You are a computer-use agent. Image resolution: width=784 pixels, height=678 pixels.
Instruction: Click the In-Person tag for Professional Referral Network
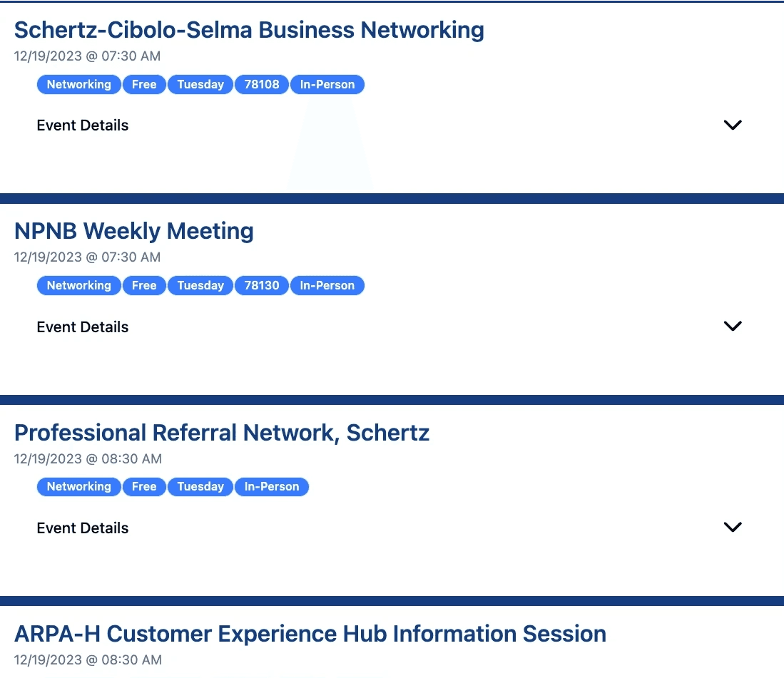272,487
